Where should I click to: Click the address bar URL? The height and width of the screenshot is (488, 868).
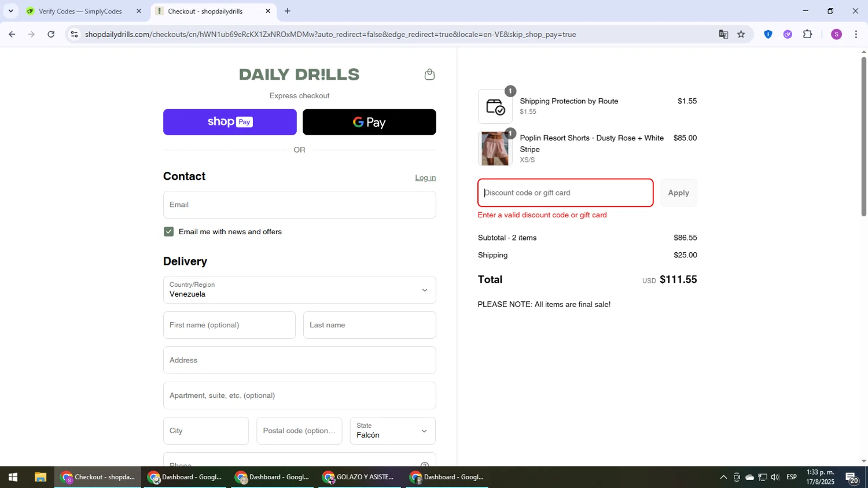pyautogui.click(x=330, y=34)
